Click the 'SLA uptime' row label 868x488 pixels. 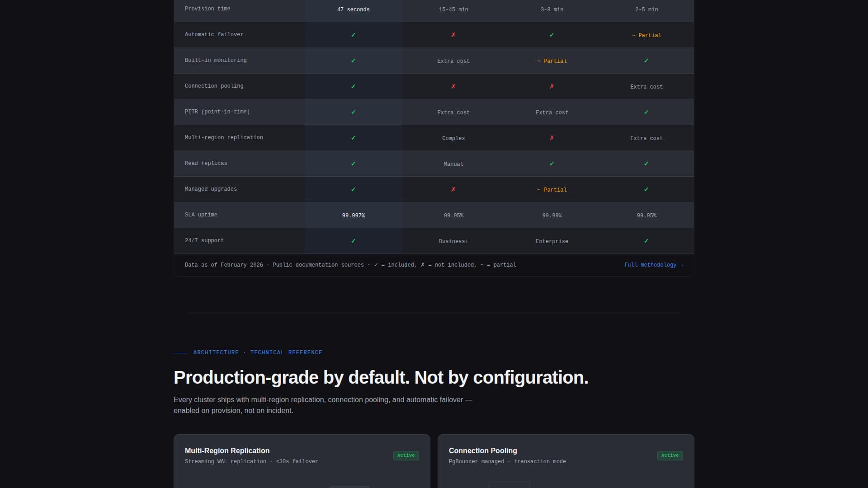(x=201, y=215)
